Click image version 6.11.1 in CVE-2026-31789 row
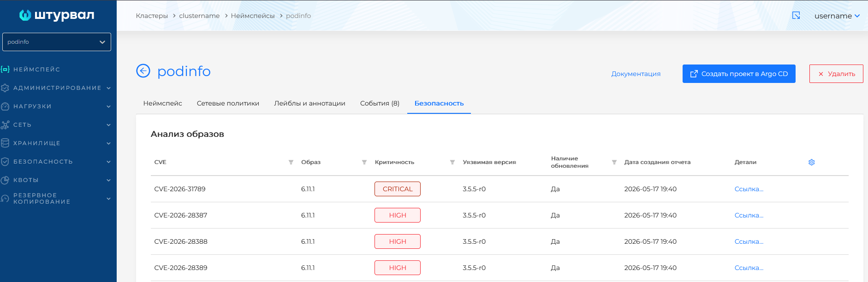Viewport: 868px width, 282px height. [308, 189]
